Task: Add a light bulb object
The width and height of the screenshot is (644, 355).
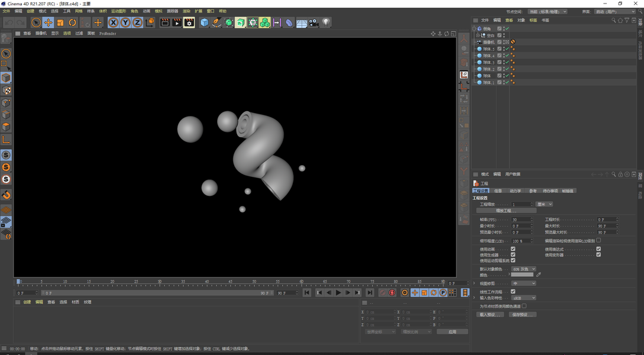Action: pyautogui.click(x=326, y=22)
